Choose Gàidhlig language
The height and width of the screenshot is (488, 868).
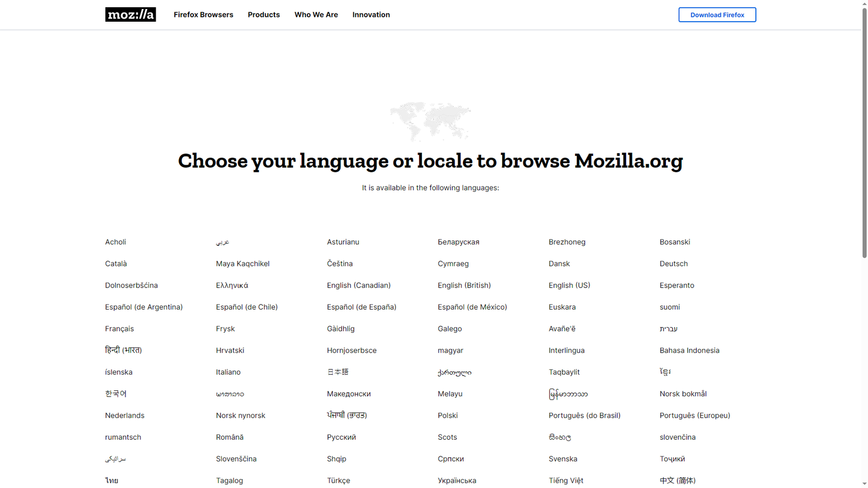click(x=341, y=328)
